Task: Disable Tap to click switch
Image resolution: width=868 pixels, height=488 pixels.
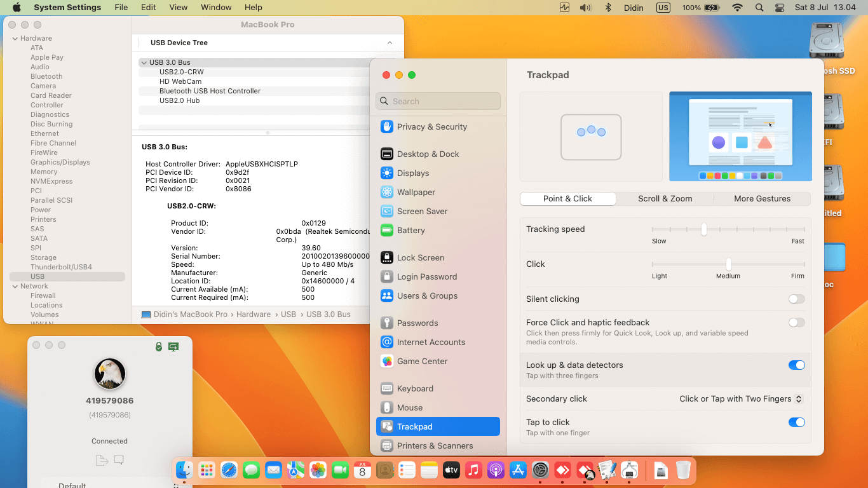Action: click(x=796, y=423)
